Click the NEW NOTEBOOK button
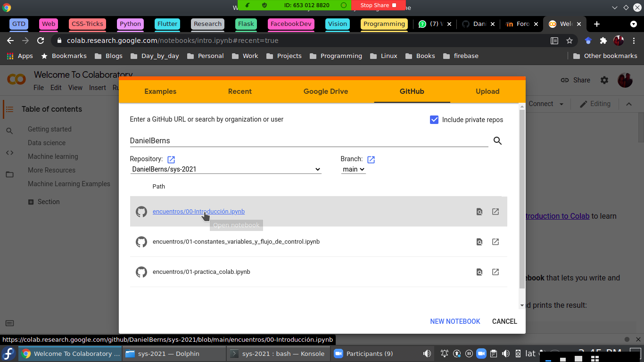The image size is (644, 362). 455,321
